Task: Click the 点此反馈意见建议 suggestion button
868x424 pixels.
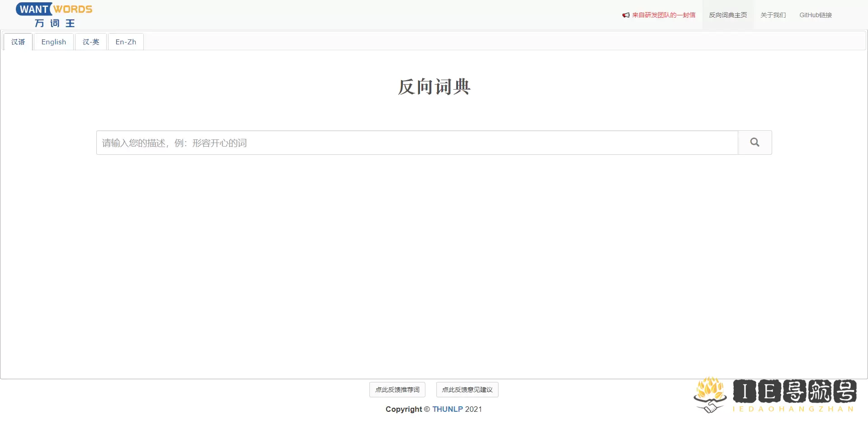Action: [467, 390]
